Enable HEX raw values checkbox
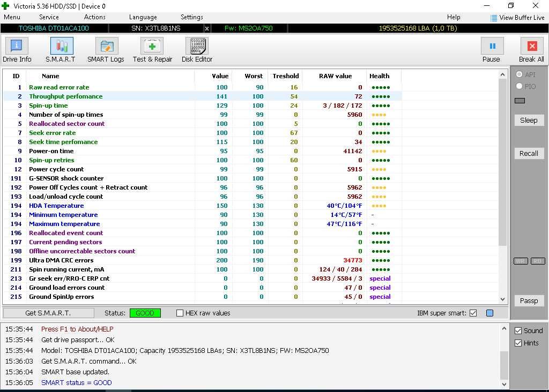The width and height of the screenshot is (549, 392). [x=180, y=313]
